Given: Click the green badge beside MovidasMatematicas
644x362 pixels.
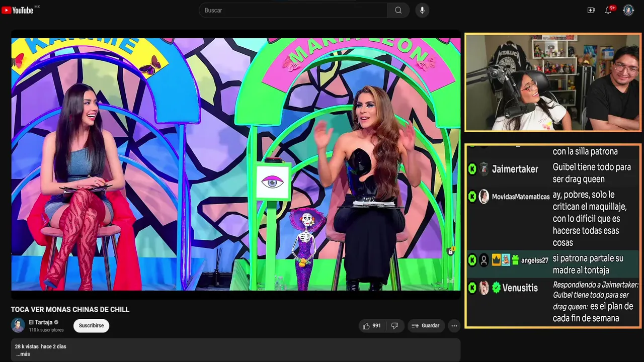Looking at the screenshot, I should click(472, 197).
